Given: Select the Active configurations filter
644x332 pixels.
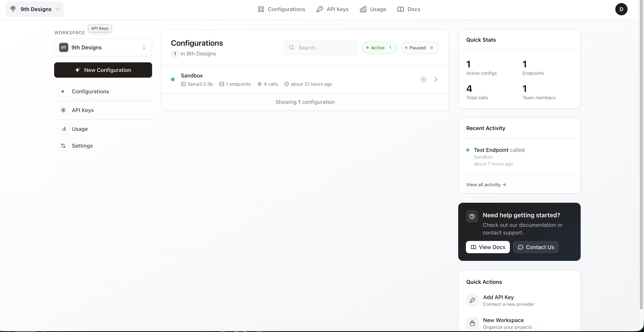Looking at the screenshot, I should pyautogui.click(x=380, y=47).
